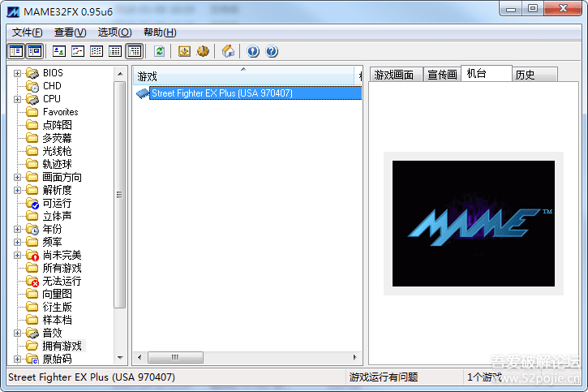Viewport: 588px width, 392px height.
Task: Open default game options gear icon
Action: (x=203, y=51)
